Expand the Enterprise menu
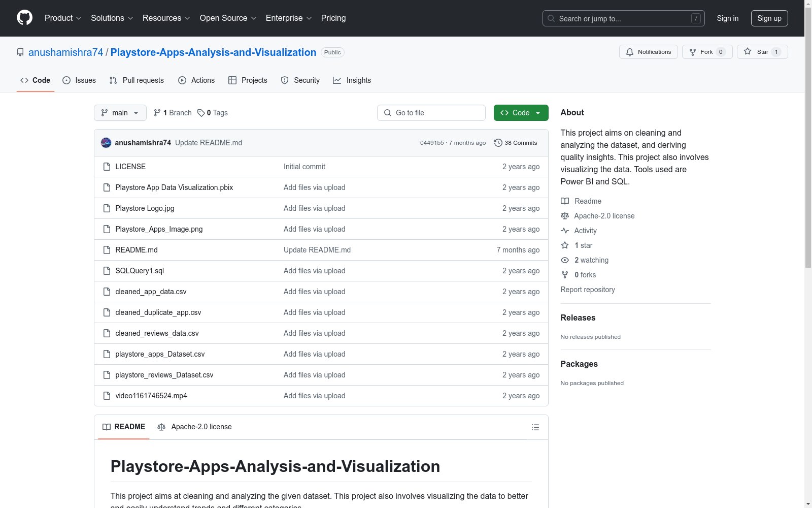 point(289,18)
